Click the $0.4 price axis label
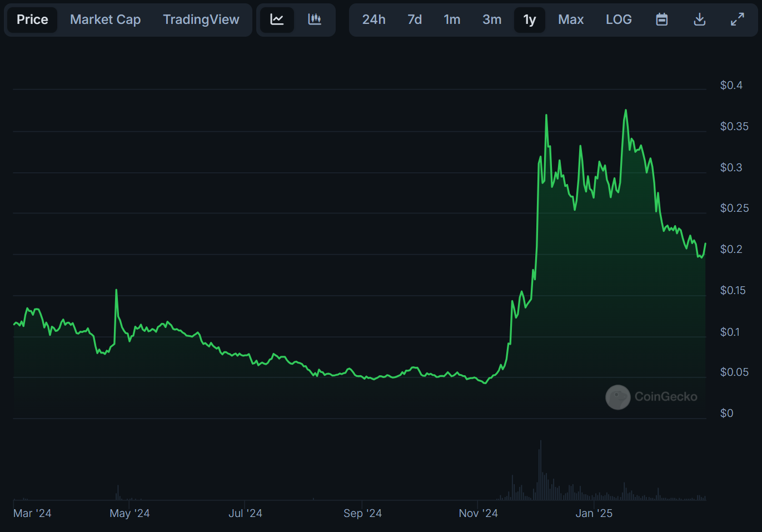Viewport: 762px width, 532px height. pyautogui.click(x=731, y=85)
